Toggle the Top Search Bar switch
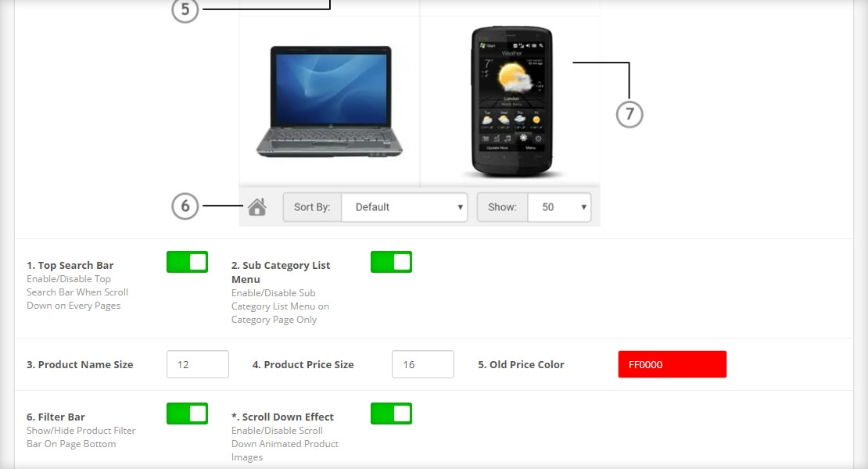This screenshot has width=868, height=469. pos(187,262)
